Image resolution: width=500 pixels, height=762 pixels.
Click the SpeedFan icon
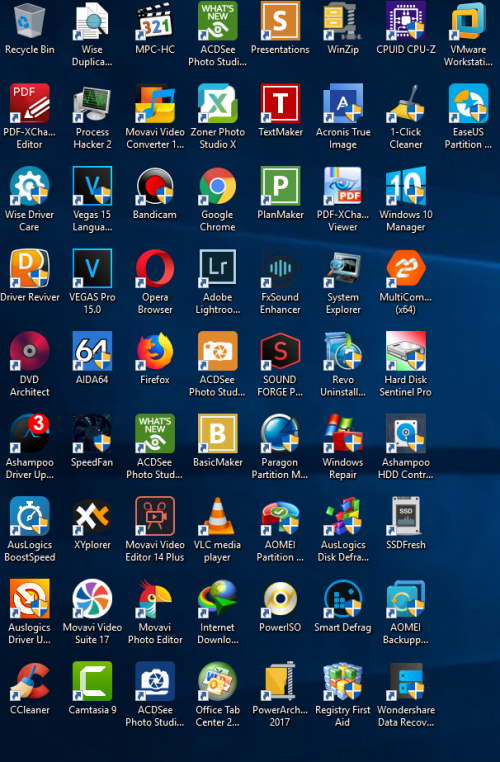[92, 433]
